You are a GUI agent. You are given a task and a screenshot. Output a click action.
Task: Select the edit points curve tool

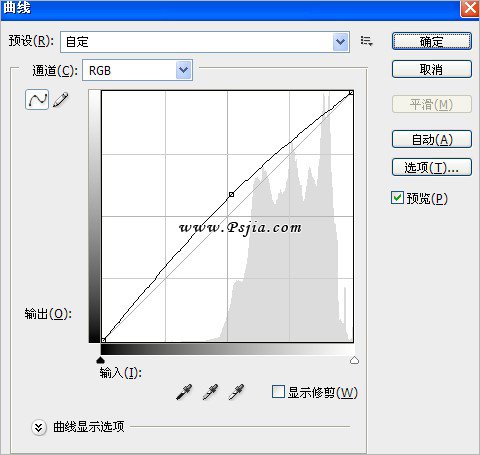37,99
